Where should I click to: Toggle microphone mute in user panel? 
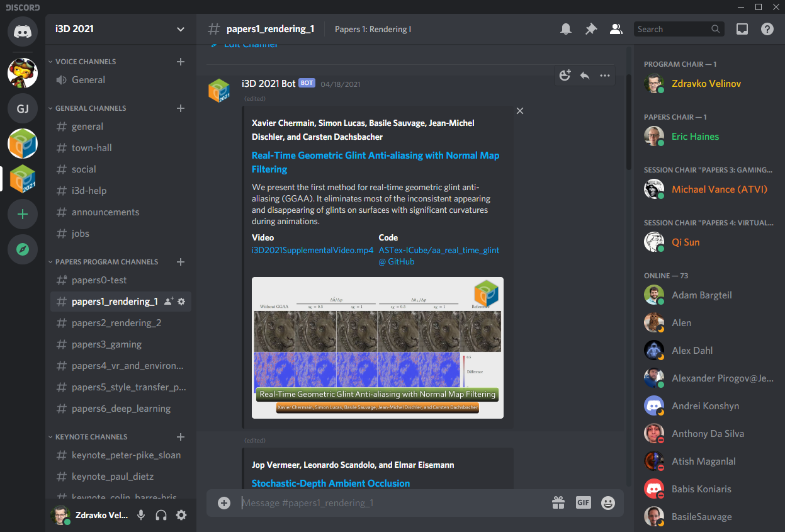[x=141, y=515]
